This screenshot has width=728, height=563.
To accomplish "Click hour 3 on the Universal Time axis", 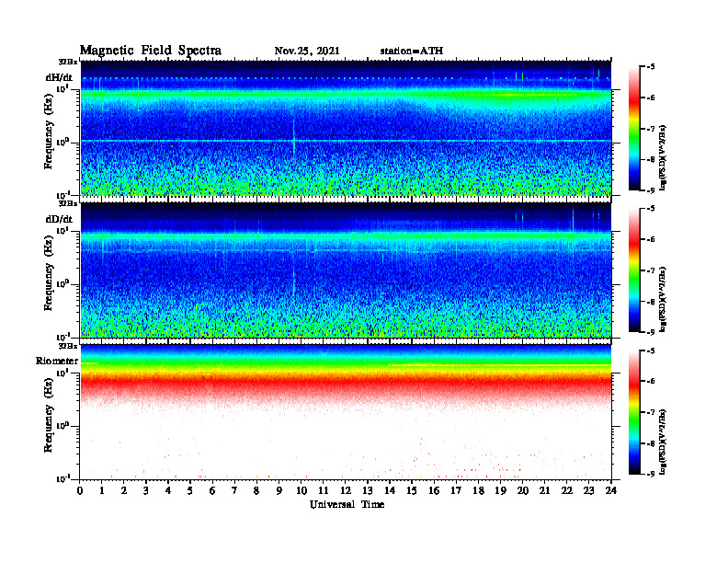I will click(146, 491).
